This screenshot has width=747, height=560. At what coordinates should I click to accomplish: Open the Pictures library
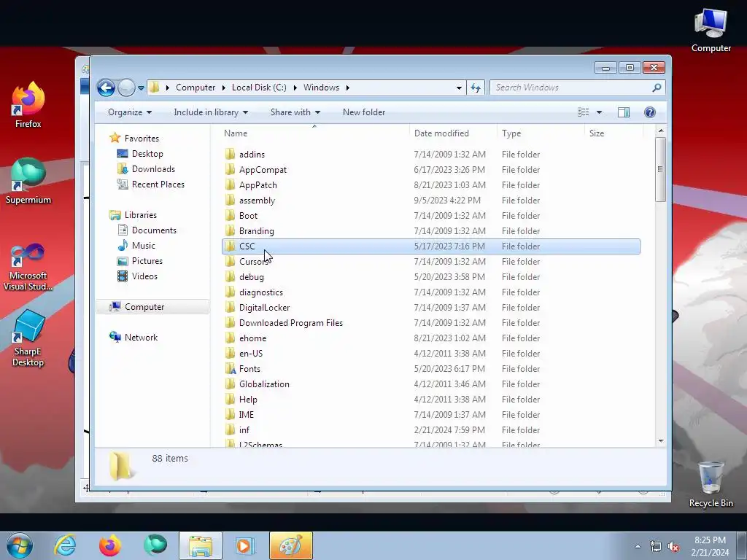pyautogui.click(x=147, y=260)
